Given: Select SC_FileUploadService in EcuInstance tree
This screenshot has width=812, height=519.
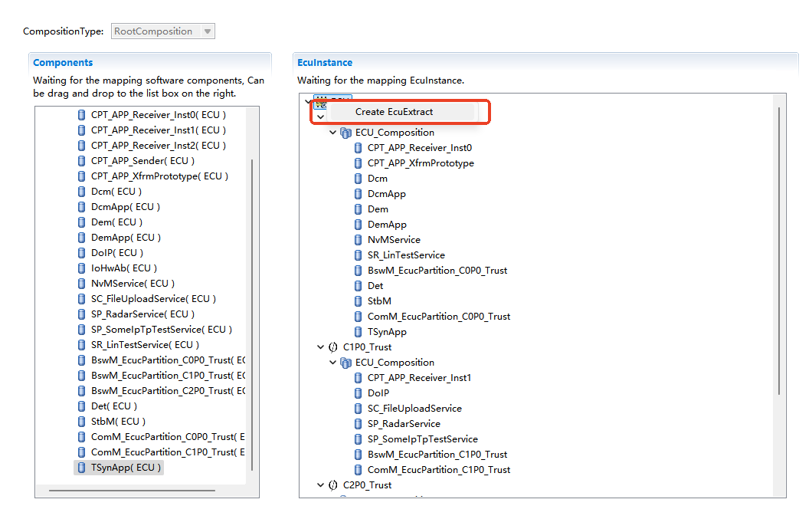Looking at the screenshot, I should click(x=414, y=409).
